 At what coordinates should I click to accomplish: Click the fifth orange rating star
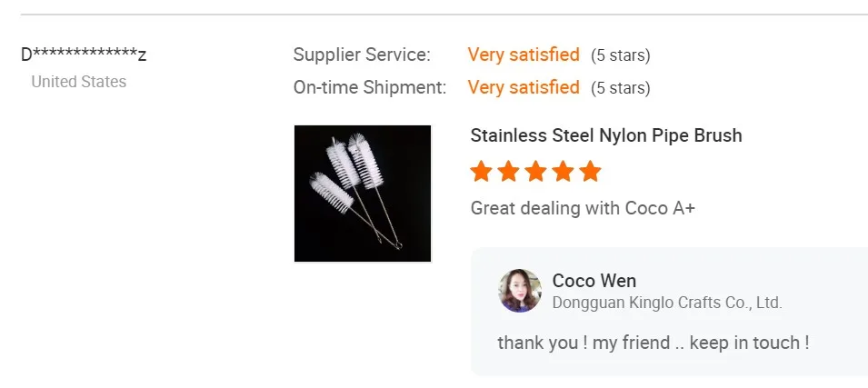591,171
